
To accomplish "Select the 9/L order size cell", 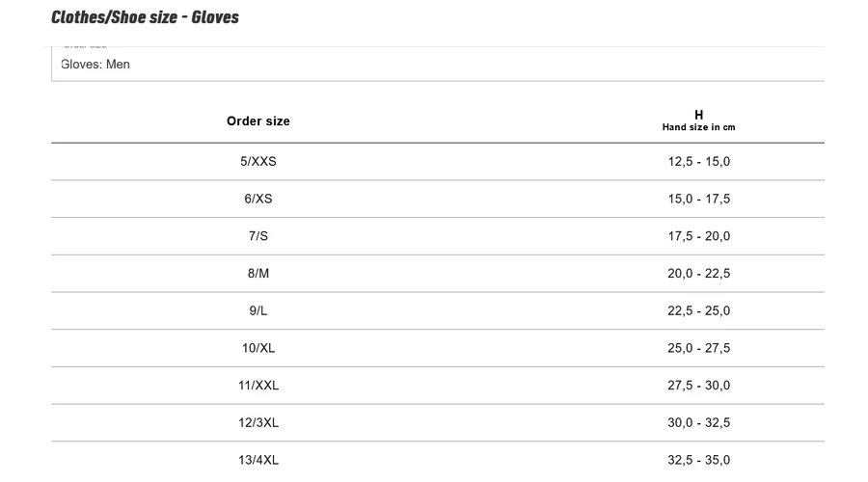I will point(258,311).
